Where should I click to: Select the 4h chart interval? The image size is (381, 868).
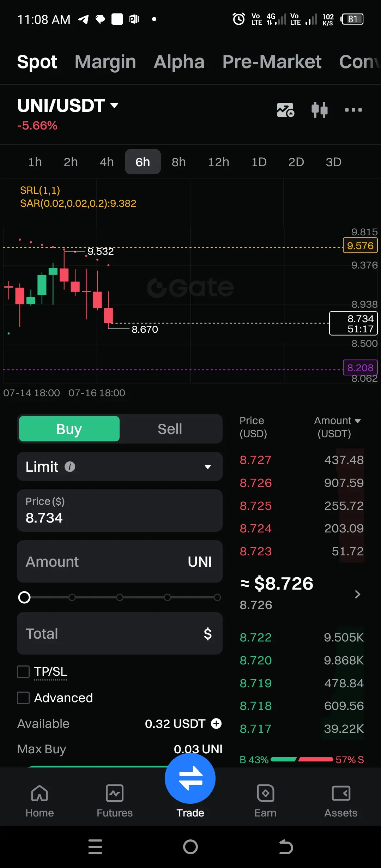pos(107,162)
